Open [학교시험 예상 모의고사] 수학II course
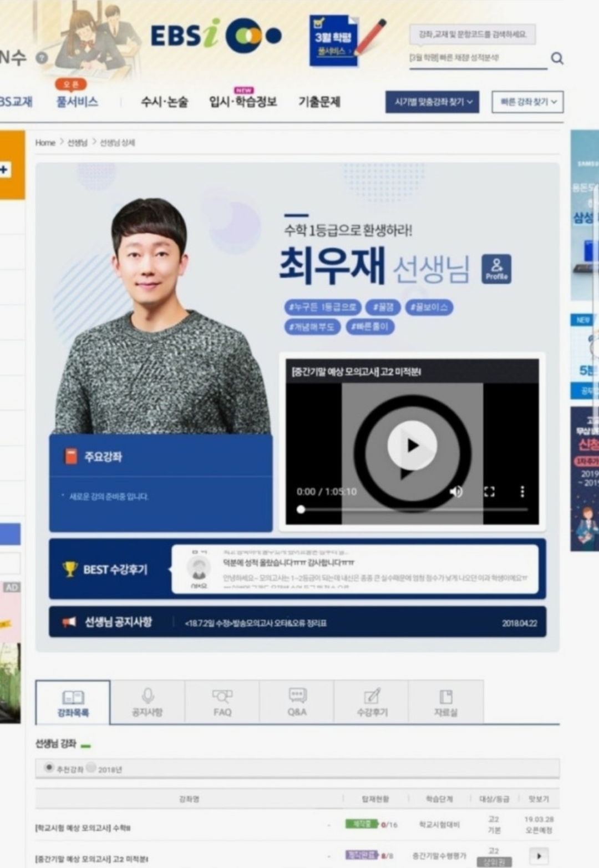 [83, 827]
